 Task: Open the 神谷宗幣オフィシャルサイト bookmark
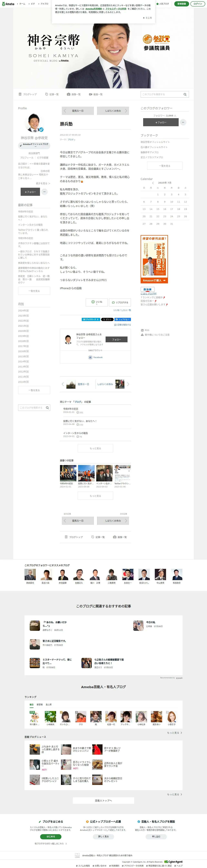coord(155,142)
